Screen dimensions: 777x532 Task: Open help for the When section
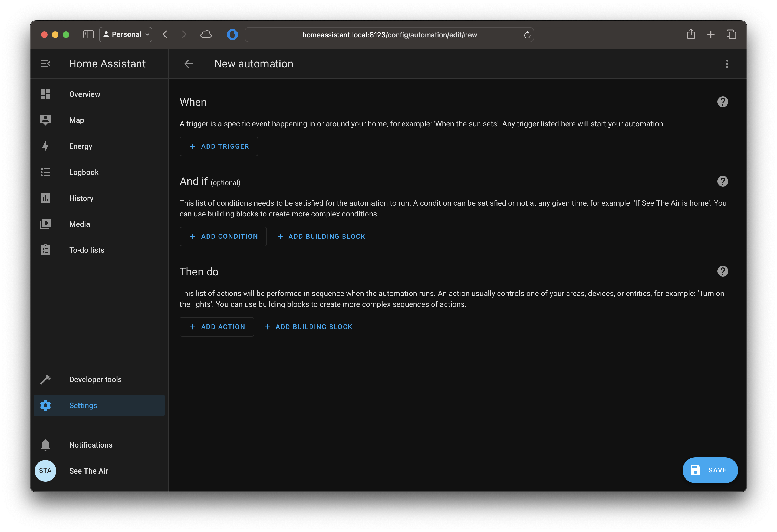[x=723, y=102]
